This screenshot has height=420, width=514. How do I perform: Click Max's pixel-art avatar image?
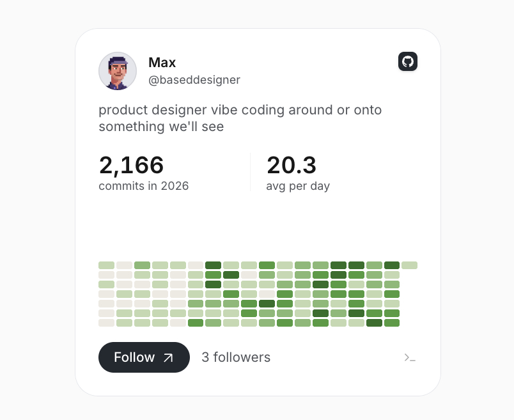[118, 71]
